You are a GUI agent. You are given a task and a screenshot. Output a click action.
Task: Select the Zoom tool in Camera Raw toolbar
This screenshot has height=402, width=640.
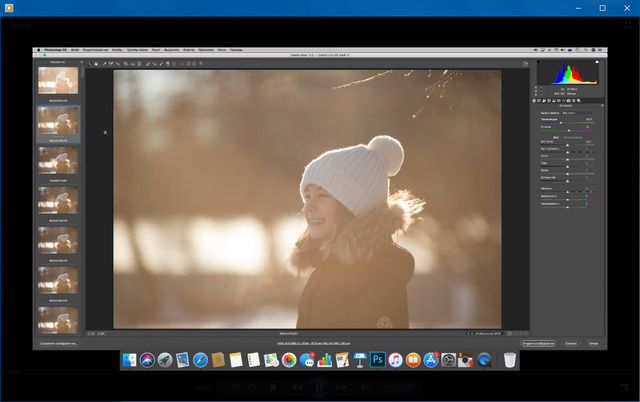(x=90, y=64)
